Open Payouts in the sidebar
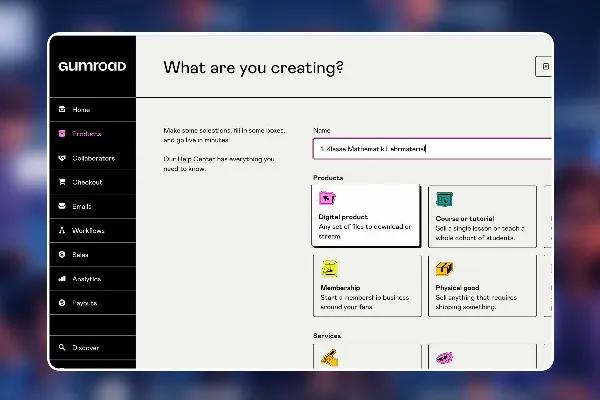The height and width of the screenshot is (400, 600). (x=93, y=303)
